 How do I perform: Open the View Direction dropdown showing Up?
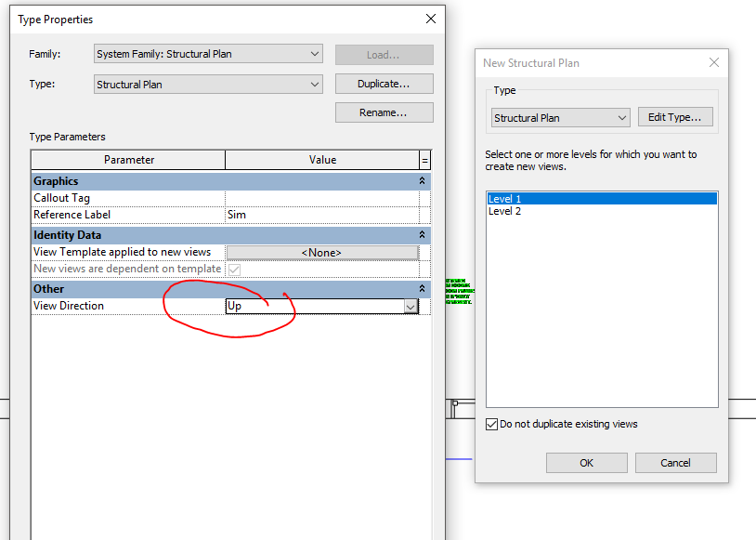click(410, 306)
